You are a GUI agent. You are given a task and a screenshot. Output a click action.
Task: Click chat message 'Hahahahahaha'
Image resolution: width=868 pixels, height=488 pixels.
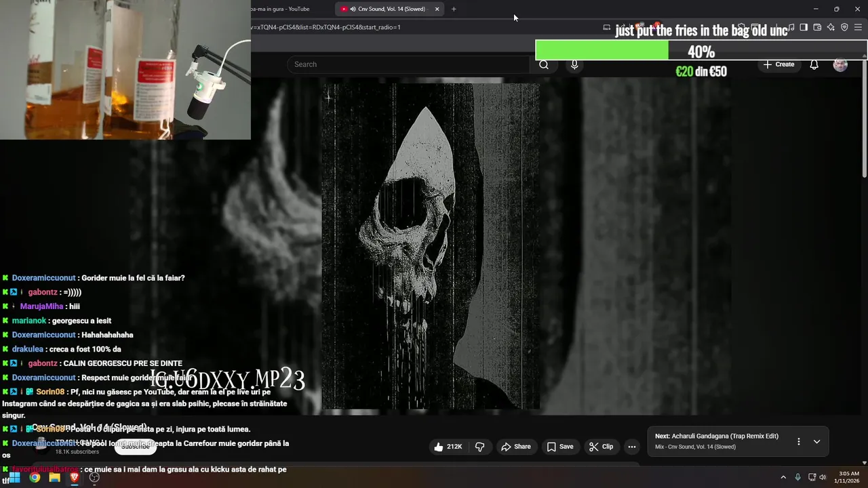(107, 335)
